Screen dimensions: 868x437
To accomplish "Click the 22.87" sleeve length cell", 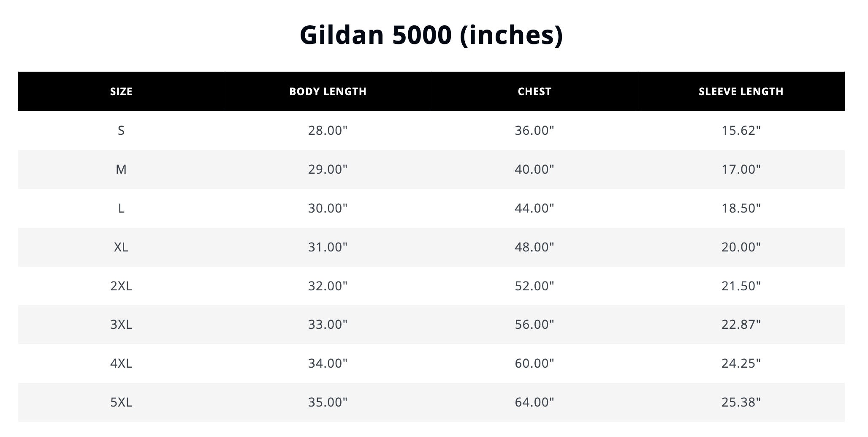I will [741, 325].
